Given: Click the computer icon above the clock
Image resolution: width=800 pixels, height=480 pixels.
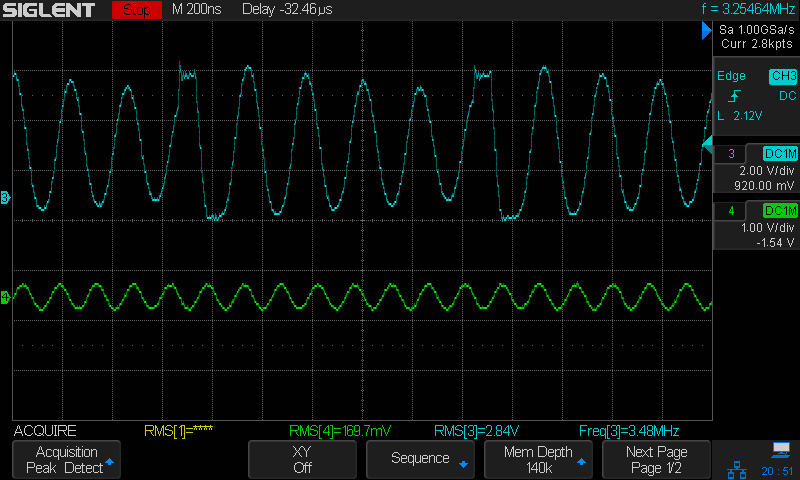Looking at the screenshot, I should 781,450.
